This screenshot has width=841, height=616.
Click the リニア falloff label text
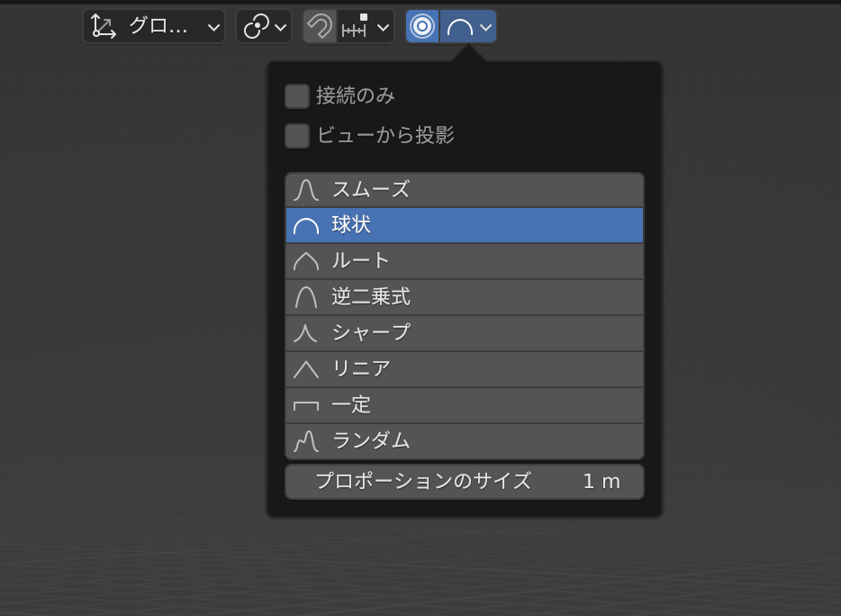(x=361, y=369)
